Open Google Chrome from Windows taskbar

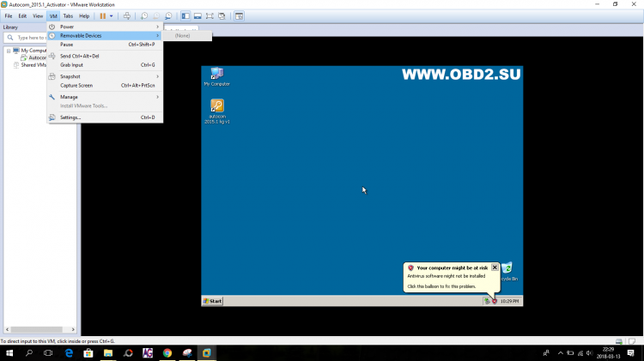167,352
